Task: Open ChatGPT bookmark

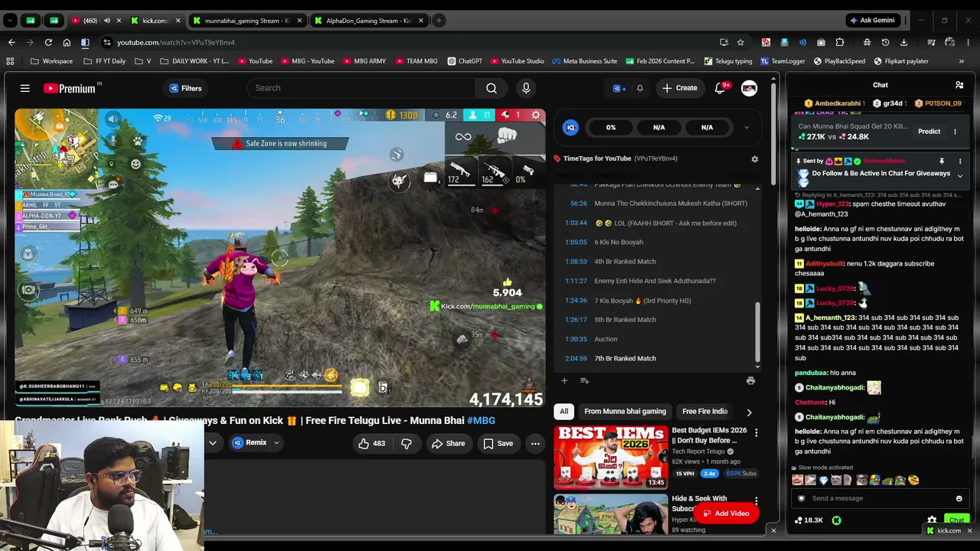Action: tap(464, 61)
